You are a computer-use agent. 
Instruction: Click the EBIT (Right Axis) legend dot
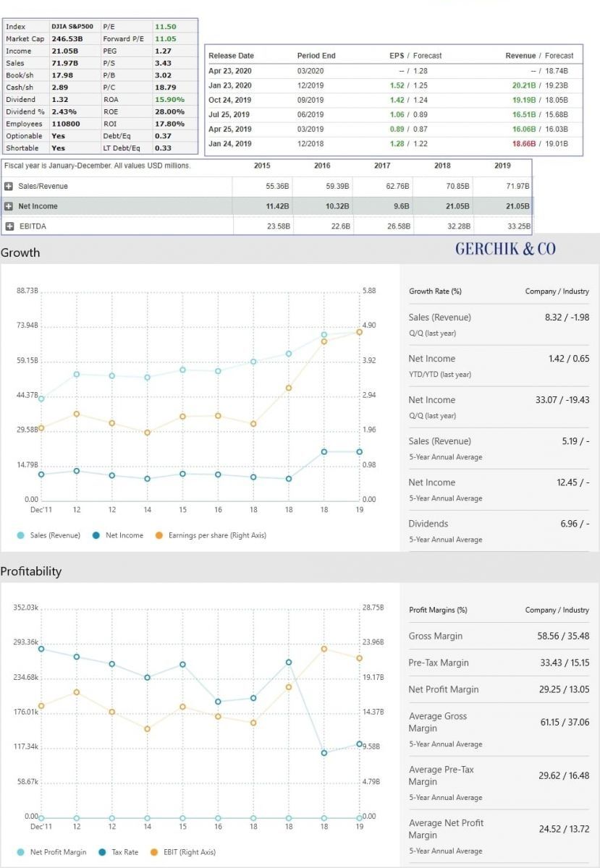[153, 852]
